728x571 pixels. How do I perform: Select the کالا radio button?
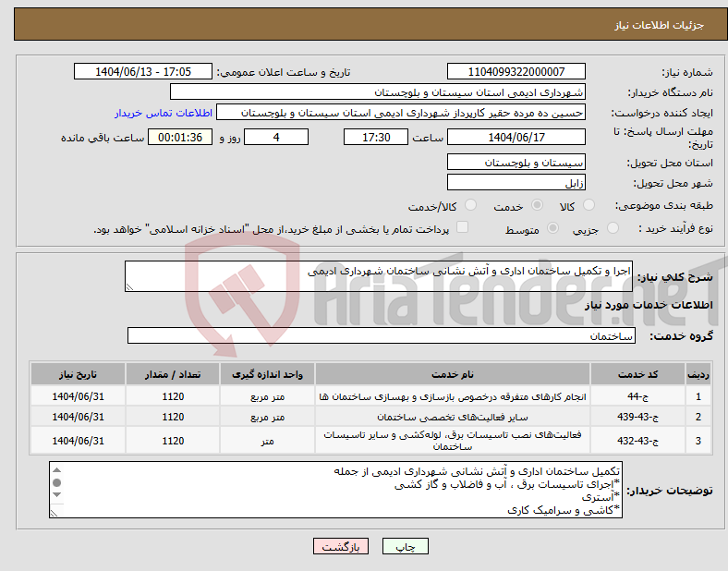coord(588,205)
